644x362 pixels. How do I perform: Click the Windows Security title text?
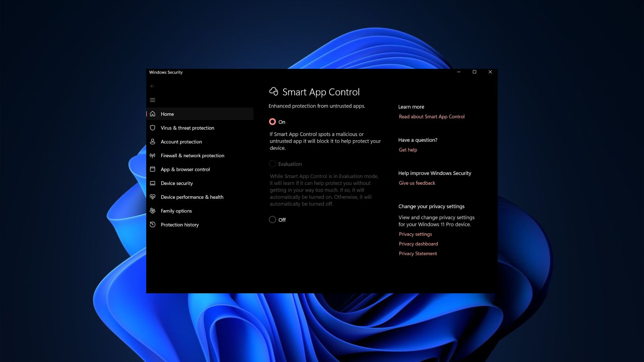166,72
